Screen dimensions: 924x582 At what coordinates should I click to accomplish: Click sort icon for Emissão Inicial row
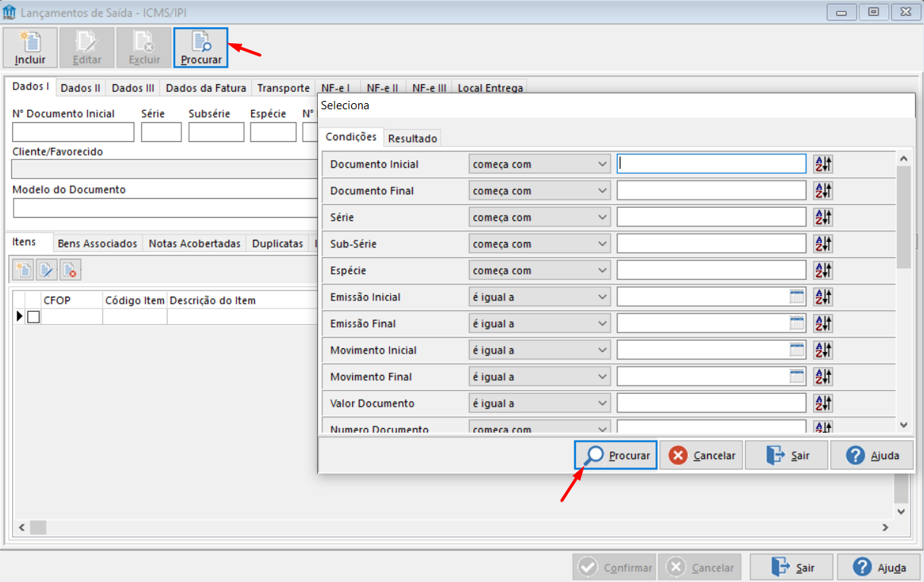click(823, 297)
